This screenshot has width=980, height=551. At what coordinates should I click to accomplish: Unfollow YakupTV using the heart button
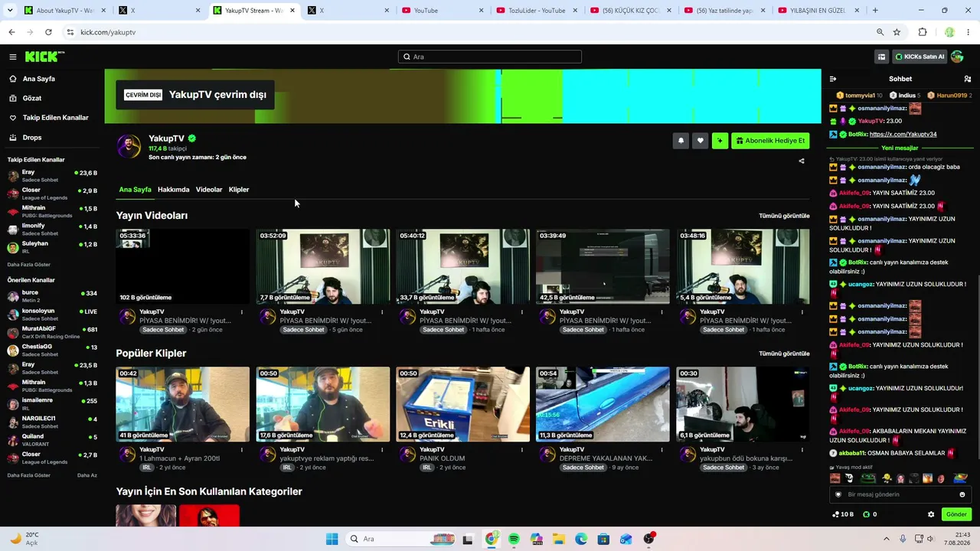click(x=700, y=141)
